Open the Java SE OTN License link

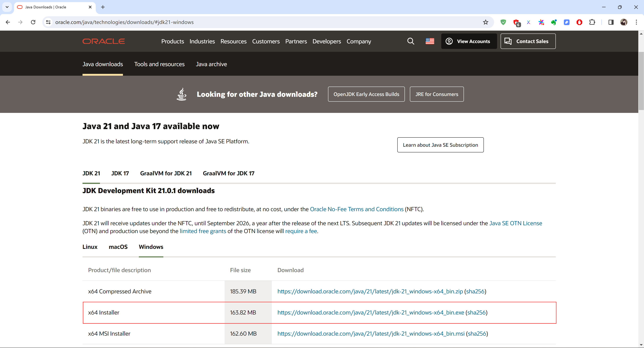(x=516, y=223)
